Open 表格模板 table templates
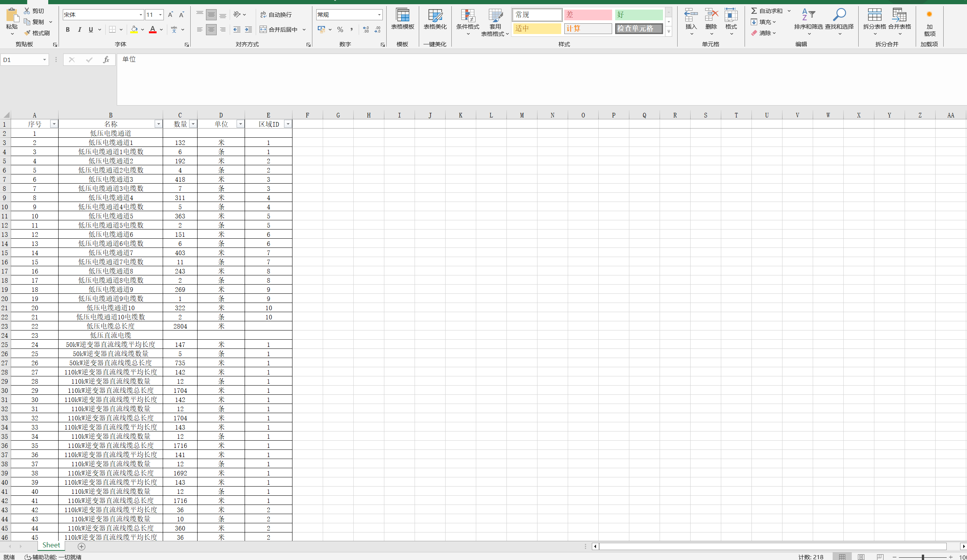This screenshot has width=967, height=560. (402, 19)
